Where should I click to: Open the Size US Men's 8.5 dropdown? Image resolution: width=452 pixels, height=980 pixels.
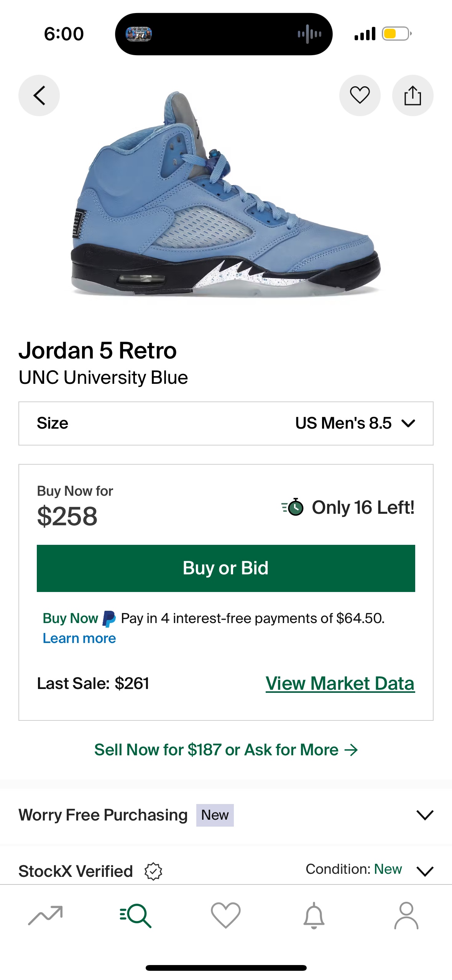click(226, 423)
